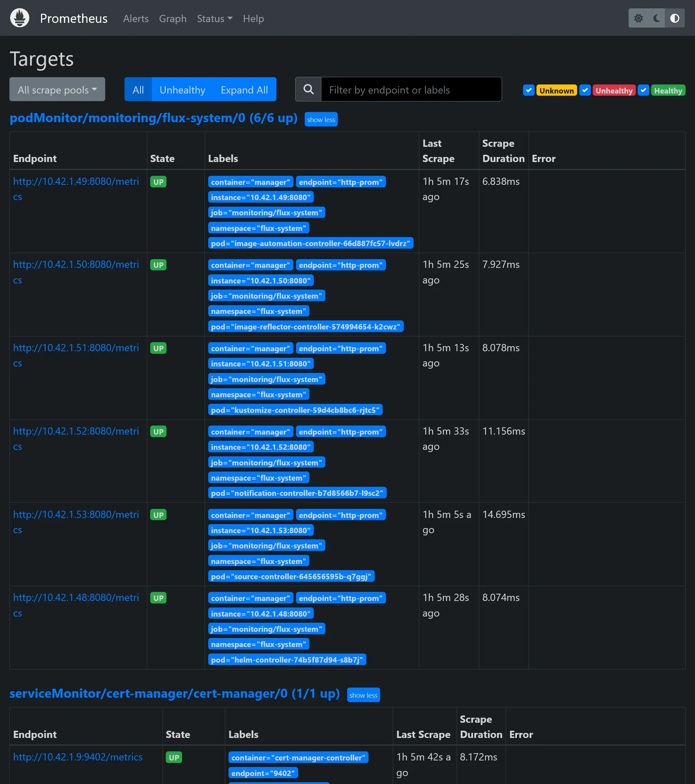Click the Prometheus logo
695x784 pixels.
tap(19, 18)
